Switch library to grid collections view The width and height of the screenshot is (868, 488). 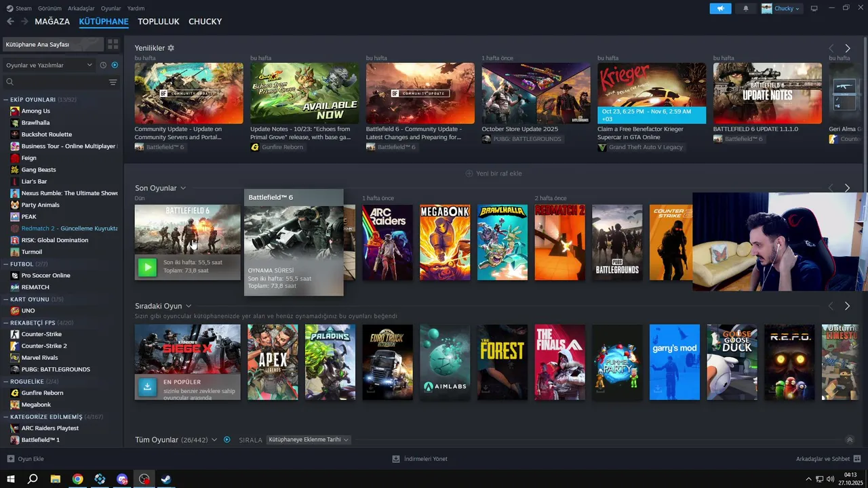tap(113, 44)
